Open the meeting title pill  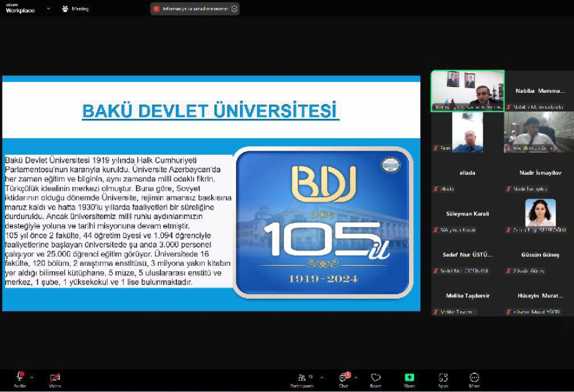pos(195,9)
